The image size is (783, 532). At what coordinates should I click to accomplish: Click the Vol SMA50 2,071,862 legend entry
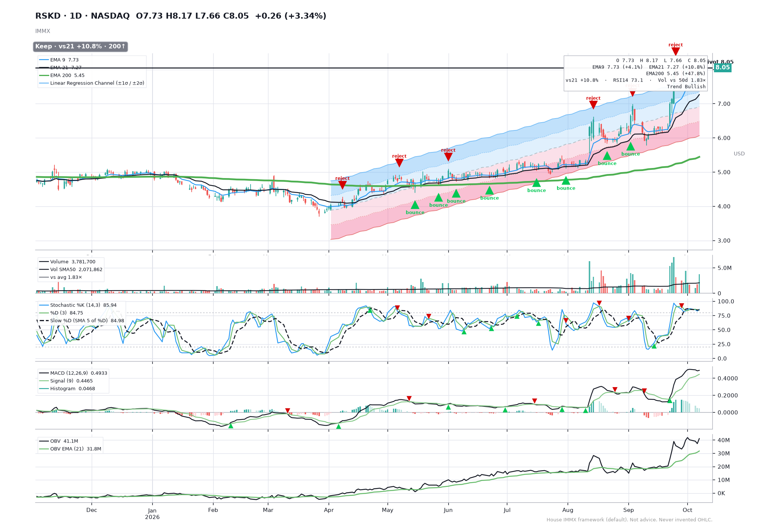(x=71, y=269)
